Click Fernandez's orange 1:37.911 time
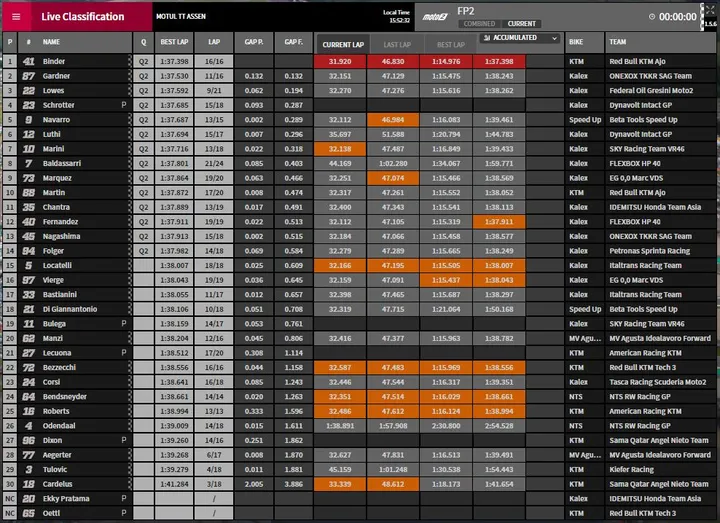 click(x=499, y=222)
